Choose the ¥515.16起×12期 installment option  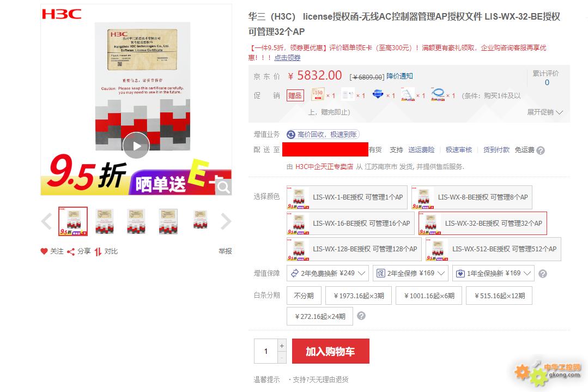click(499, 295)
